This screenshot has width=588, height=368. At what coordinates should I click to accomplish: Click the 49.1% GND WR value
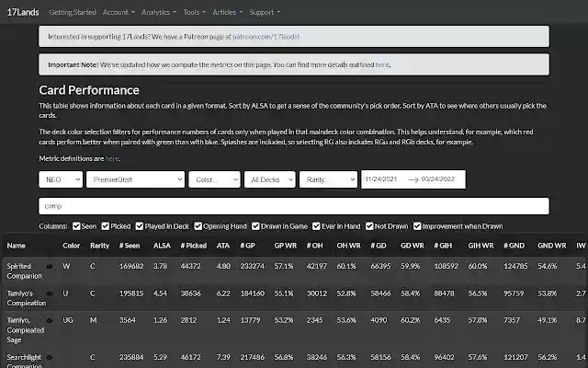point(548,320)
